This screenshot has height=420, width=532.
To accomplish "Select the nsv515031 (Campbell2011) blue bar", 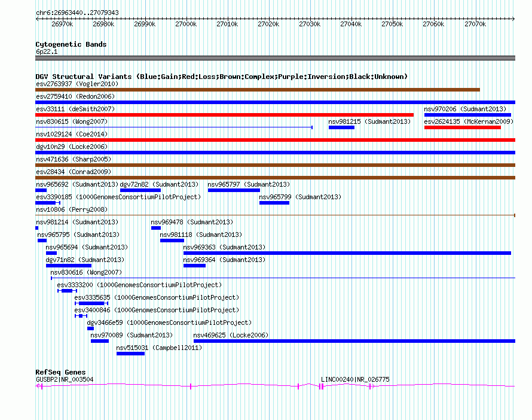I will [131, 354].
